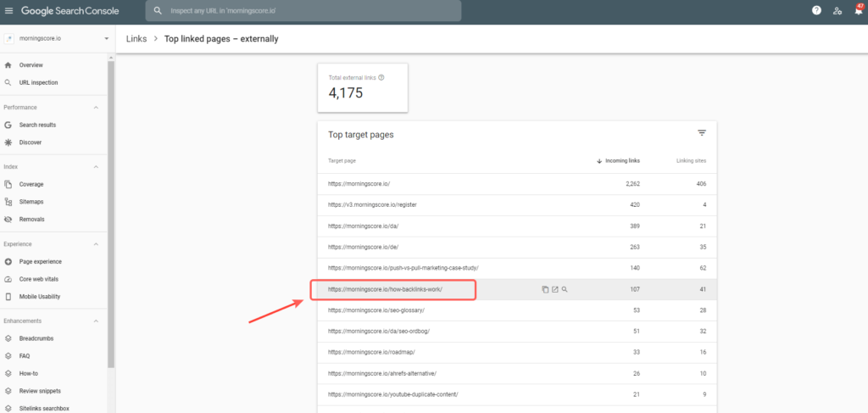Copy the how-backlinks-work URL
Screen dimensions: 868x413
(545, 289)
